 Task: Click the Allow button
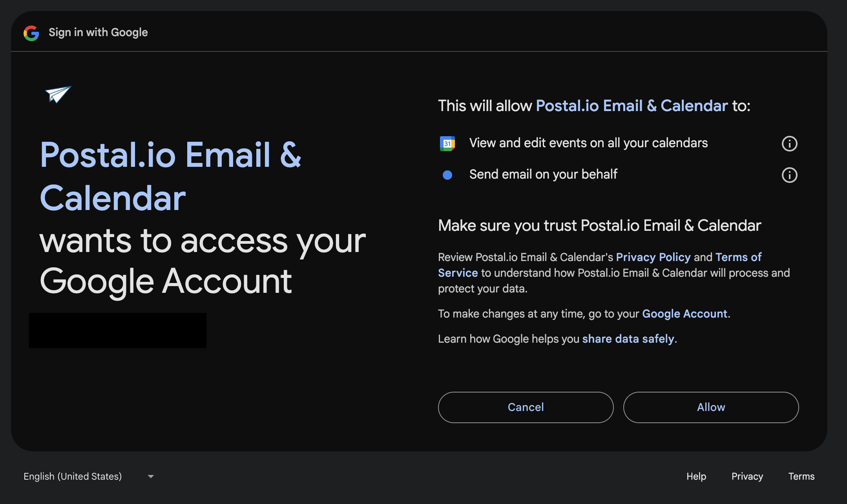click(711, 407)
